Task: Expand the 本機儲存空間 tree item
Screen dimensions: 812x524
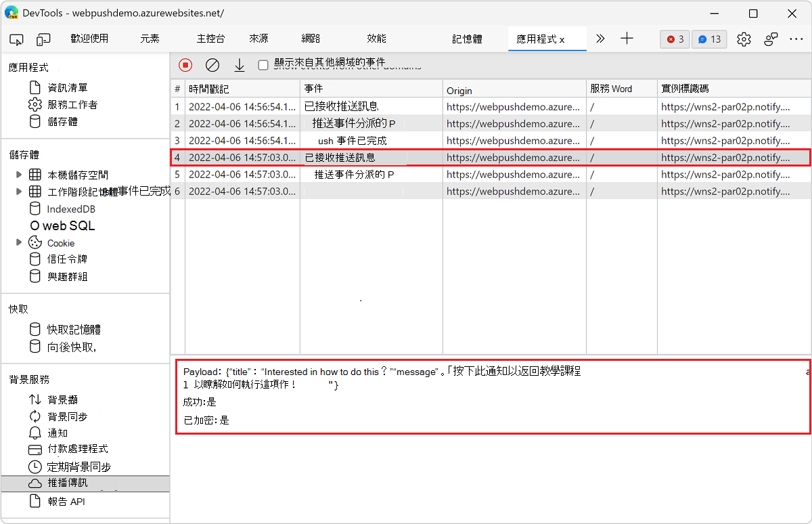Action: pyautogui.click(x=19, y=174)
